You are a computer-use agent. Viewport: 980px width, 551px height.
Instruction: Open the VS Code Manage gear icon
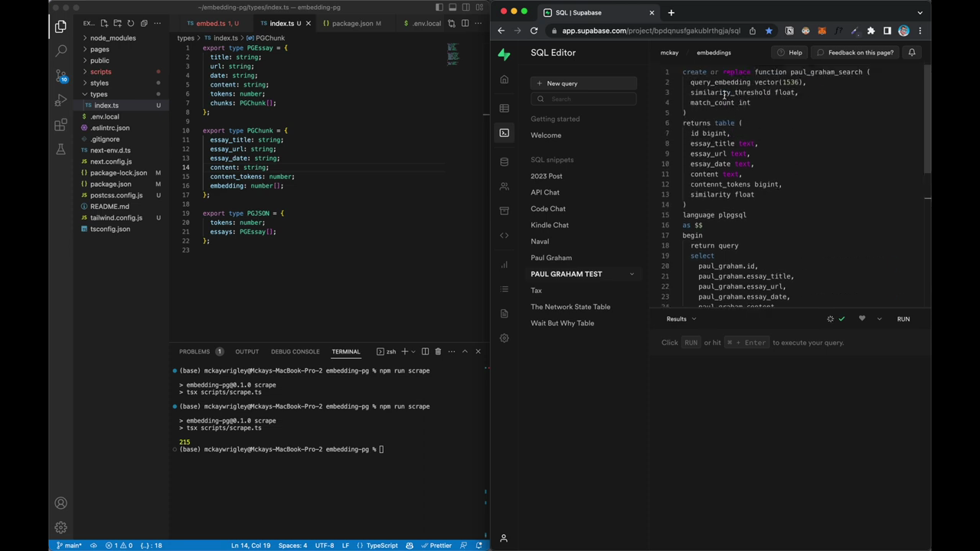(60, 527)
